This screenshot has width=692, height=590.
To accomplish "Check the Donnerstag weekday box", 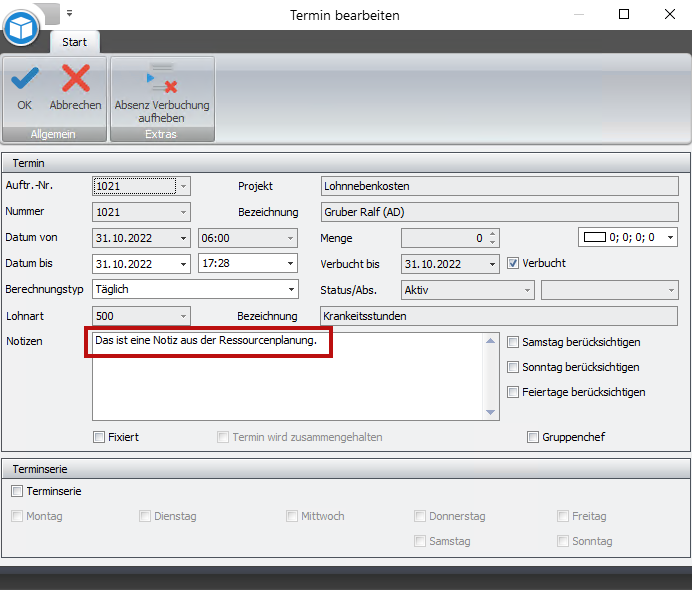I will point(420,516).
